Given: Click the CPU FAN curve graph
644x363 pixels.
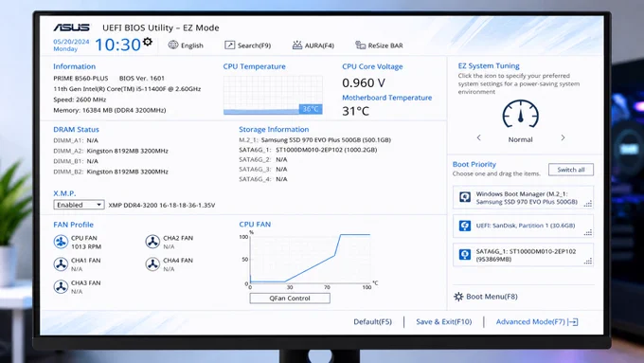Looking at the screenshot, I should (x=310, y=259).
